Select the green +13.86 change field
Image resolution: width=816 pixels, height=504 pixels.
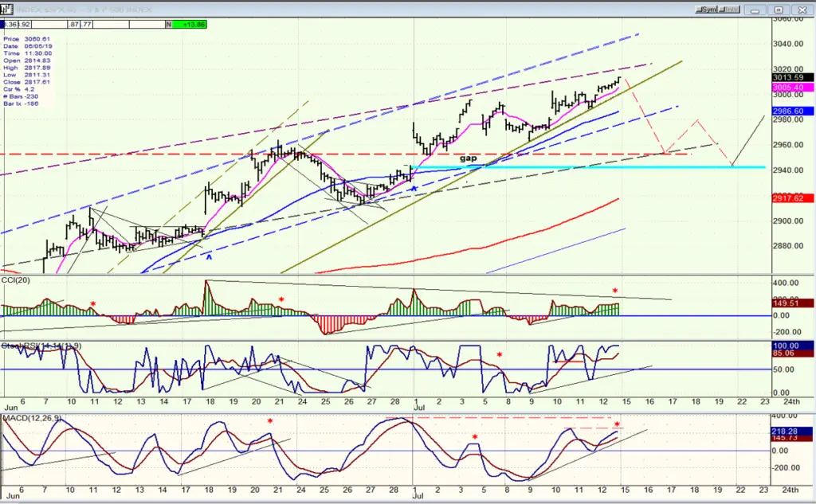190,25
